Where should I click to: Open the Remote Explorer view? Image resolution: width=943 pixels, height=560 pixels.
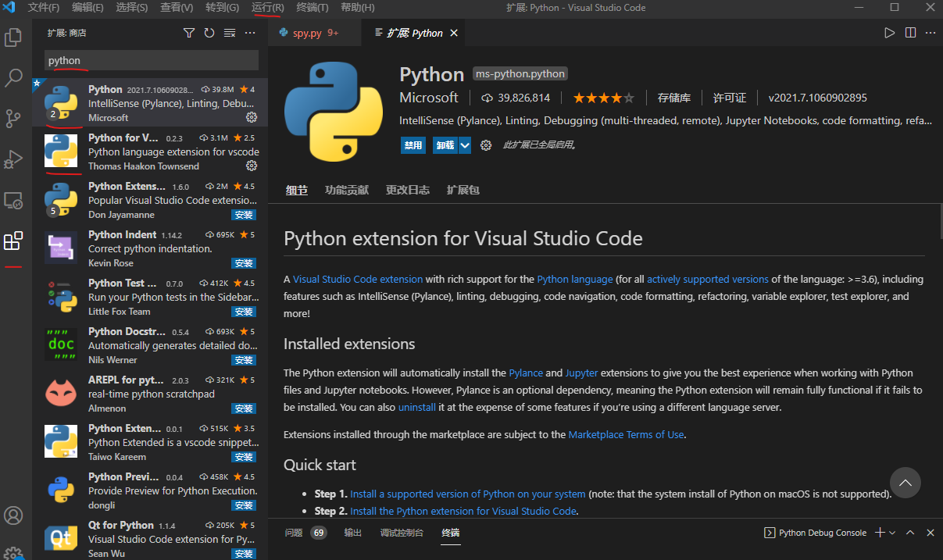point(13,201)
